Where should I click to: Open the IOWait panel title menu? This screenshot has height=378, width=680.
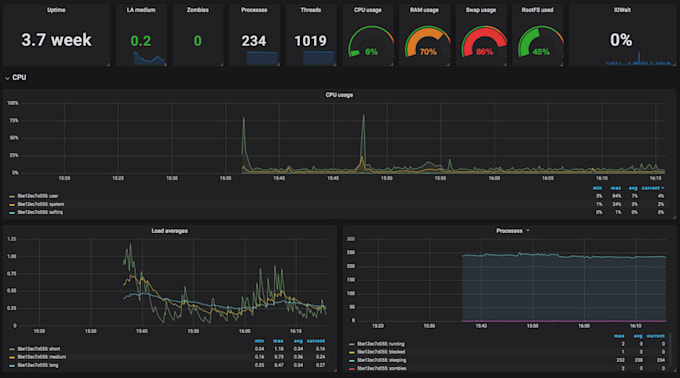coord(622,10)
